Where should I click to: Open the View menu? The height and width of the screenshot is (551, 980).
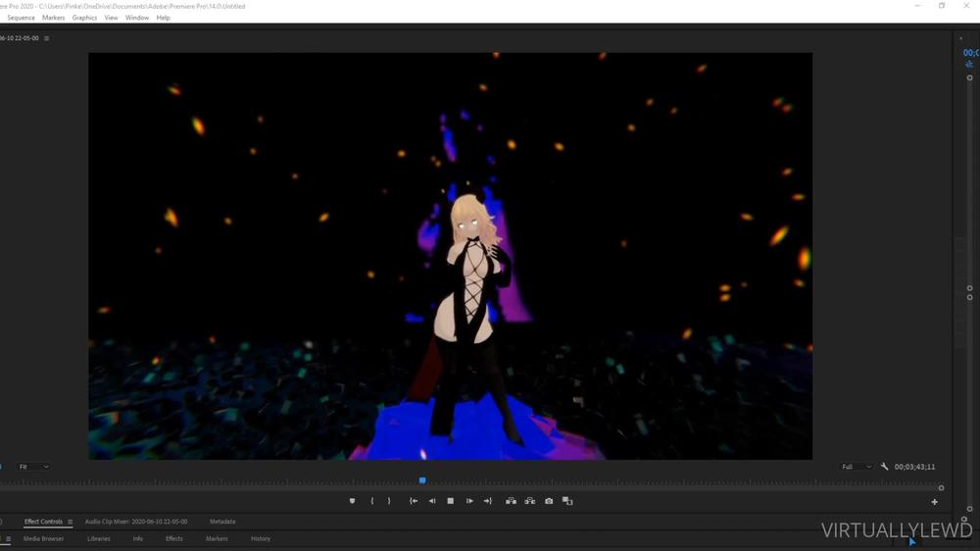point(111,18)
